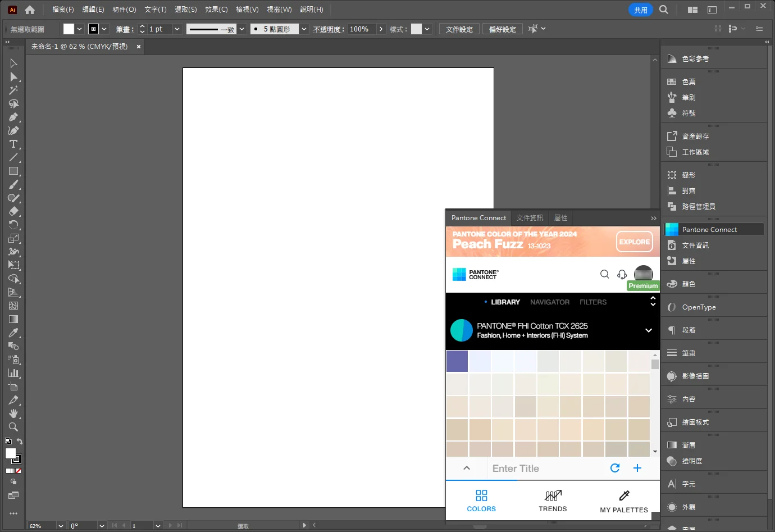
Task: Select the Pen tool
Action: [x=13, y=117]
